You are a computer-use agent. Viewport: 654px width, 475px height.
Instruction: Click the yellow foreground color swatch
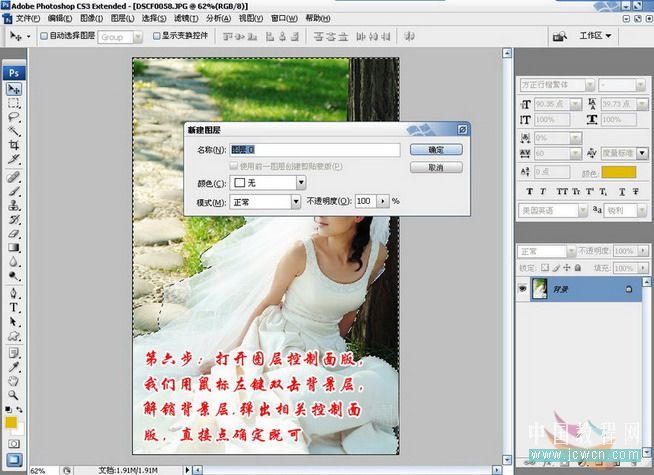point(11,422)
